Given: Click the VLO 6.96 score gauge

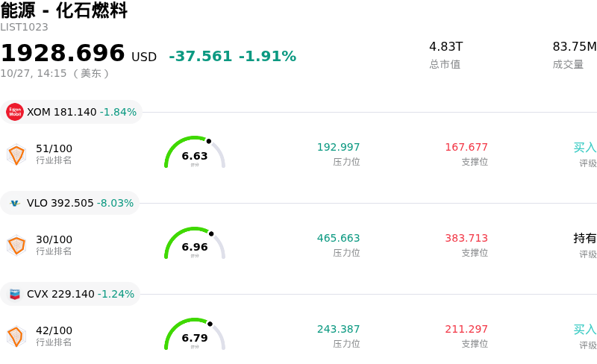Looking at the screenshot, I should (195, 243).
